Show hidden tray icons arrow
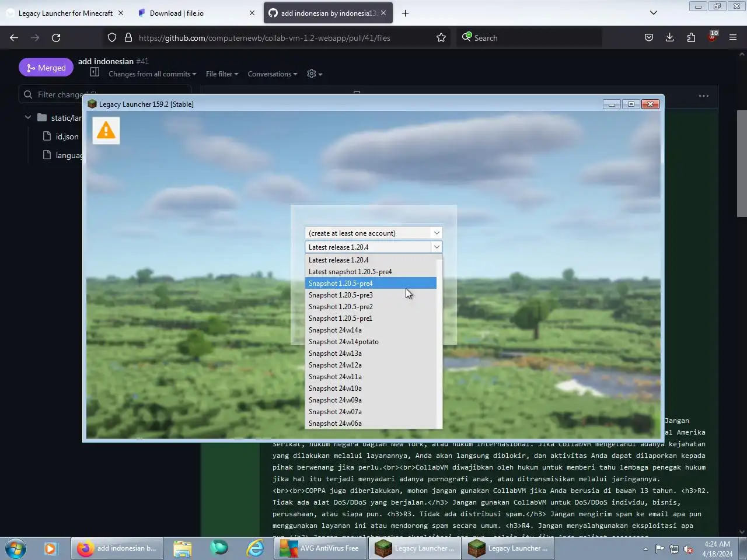This screenshot has height=560, width=747. point(645,549)
